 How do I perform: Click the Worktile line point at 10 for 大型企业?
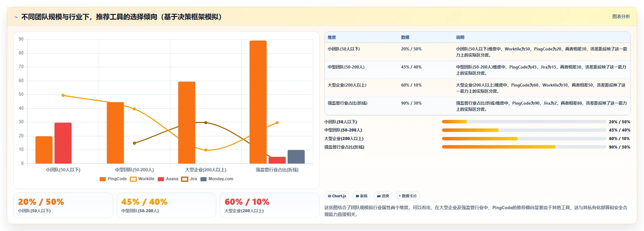(x=206, y=150)
